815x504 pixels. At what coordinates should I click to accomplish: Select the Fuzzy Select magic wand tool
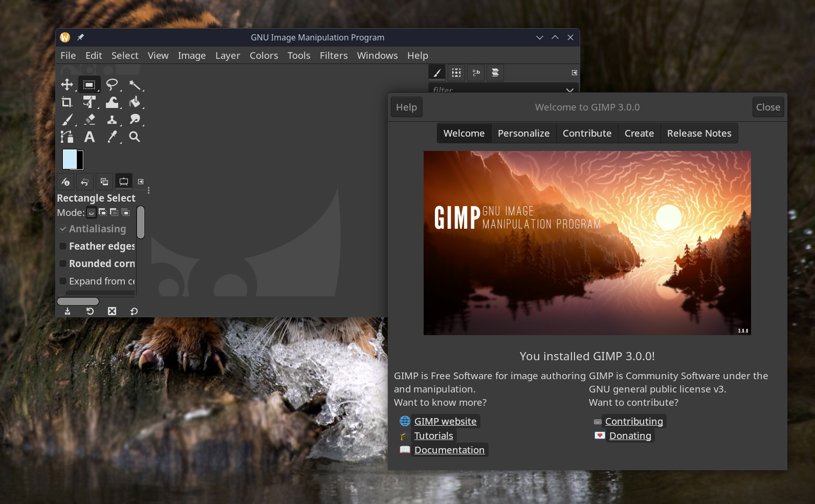point(135,84)
